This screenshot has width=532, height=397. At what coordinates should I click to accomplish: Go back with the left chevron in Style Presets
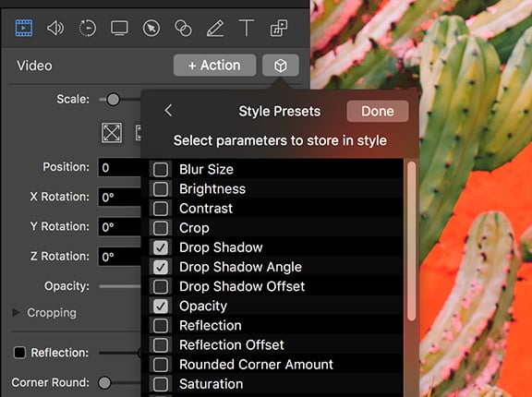pos(168,111)
